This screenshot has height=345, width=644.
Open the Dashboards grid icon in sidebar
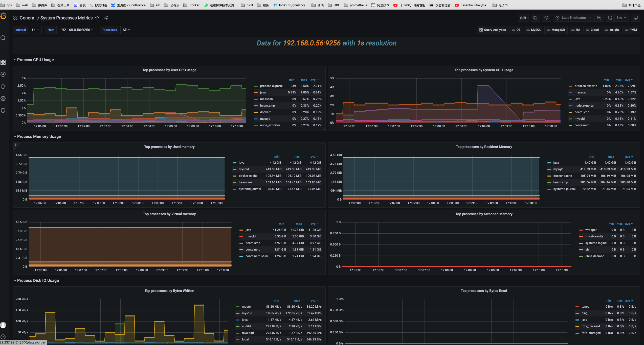pos(3,62)
